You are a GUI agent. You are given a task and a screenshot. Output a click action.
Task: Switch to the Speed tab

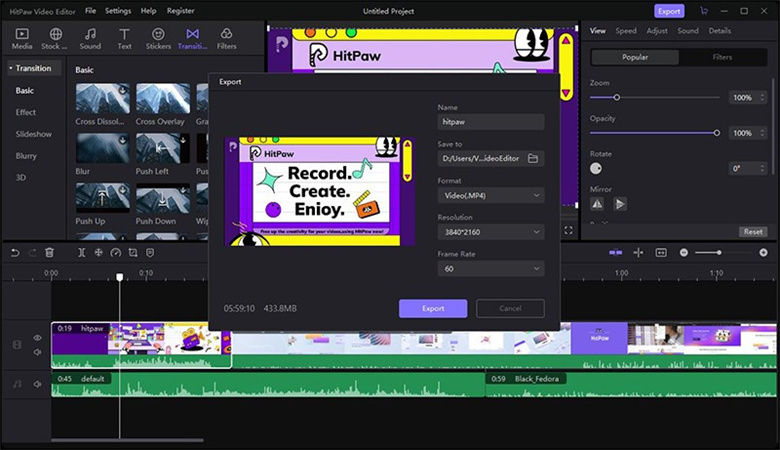pos(626,31)
